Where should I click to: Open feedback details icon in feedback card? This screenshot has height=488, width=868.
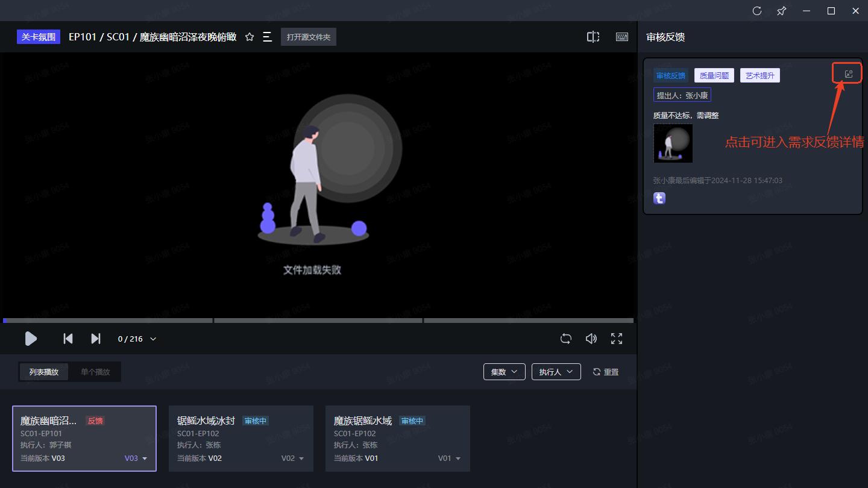click(849, 74)
